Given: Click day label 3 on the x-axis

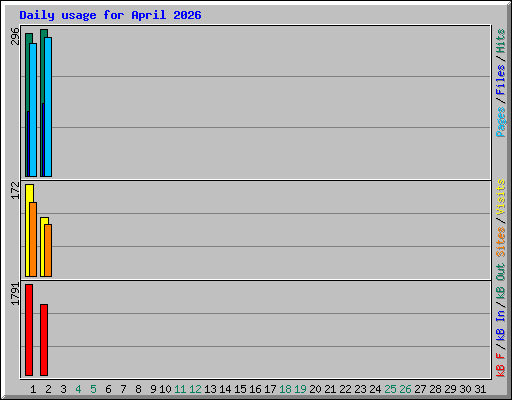Looking at the screenshot, I should 63,389.
